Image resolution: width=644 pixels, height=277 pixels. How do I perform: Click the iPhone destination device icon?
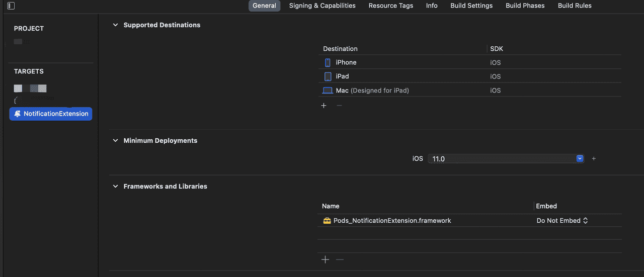[328, 62]
